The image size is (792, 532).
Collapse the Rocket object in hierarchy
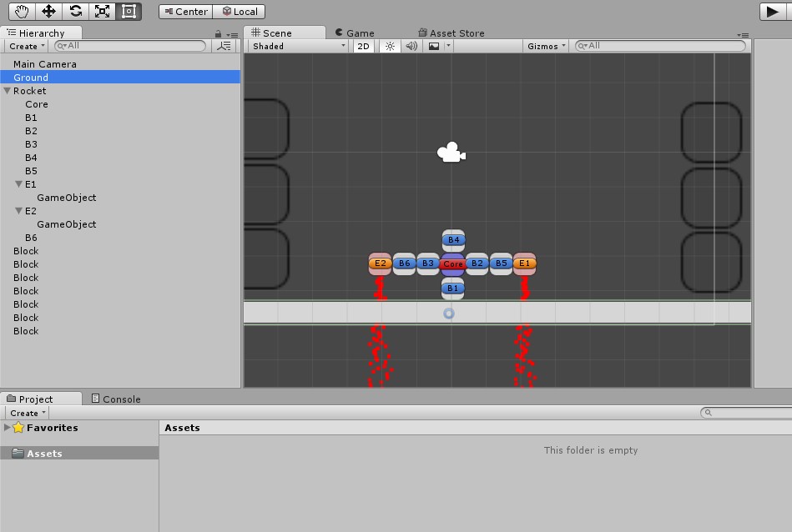coord(7,91)
